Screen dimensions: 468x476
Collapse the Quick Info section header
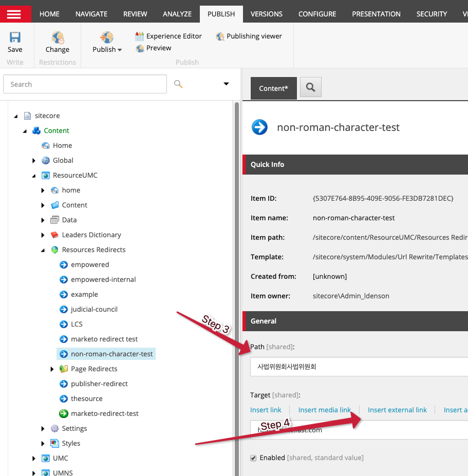355,164
